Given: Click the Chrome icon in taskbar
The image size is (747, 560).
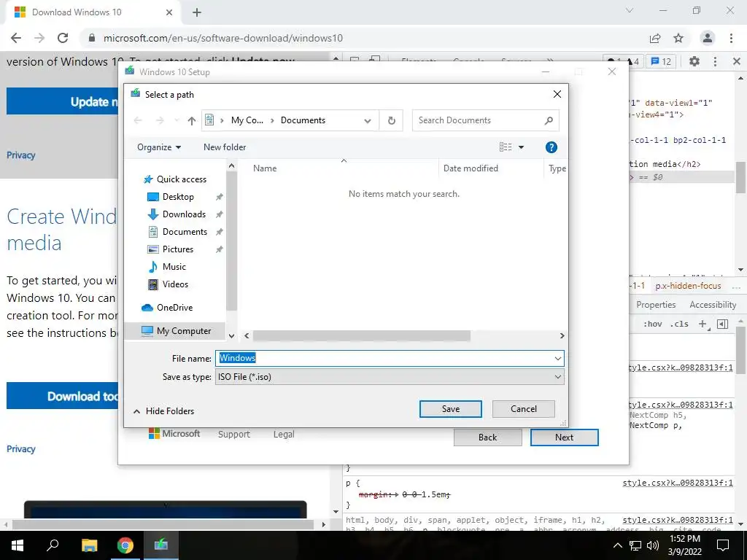Looking at the screenshot, I should (125, 545).
